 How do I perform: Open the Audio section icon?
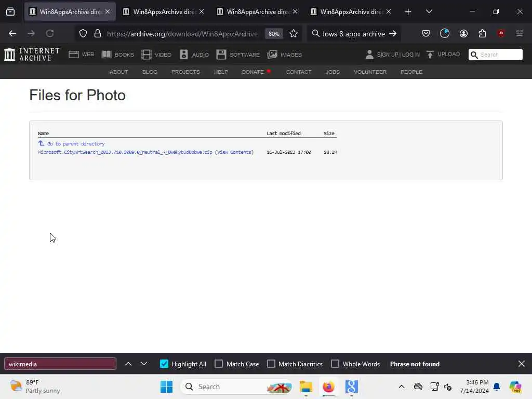tap(184, 55)
